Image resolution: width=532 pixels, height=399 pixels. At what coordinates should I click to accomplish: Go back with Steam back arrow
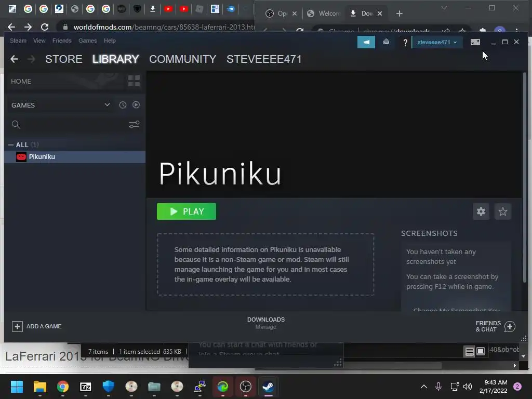(x=14, y=59)
